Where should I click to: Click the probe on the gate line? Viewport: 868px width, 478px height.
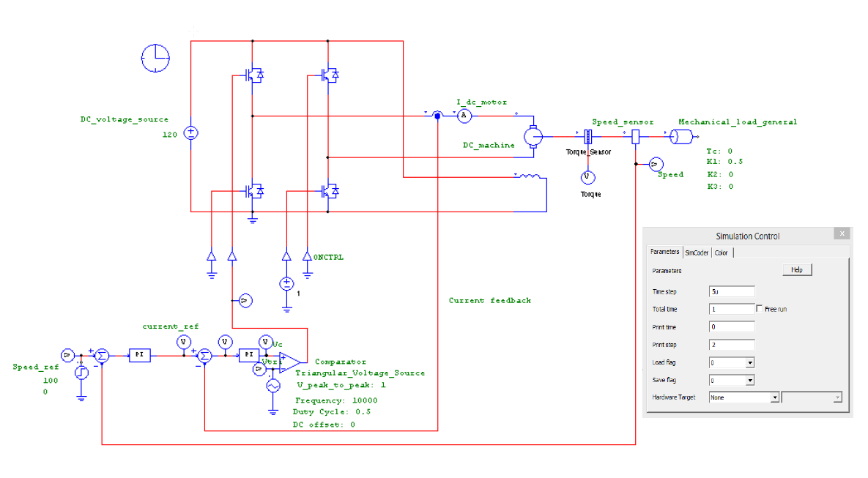coord(245,300)
